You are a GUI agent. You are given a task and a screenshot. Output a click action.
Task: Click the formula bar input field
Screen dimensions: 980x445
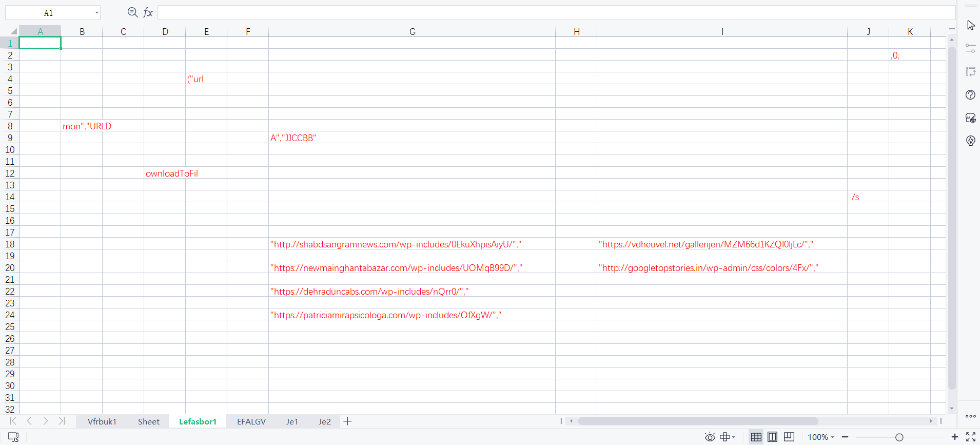554,12
